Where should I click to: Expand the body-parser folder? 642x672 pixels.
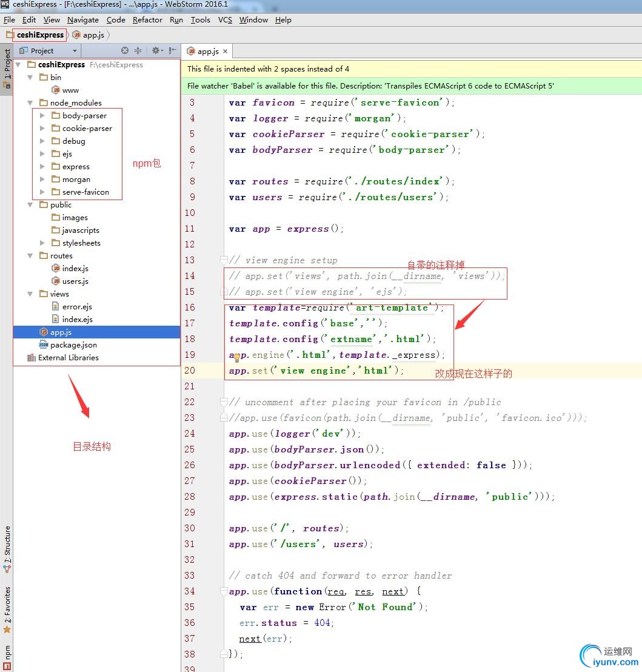(x=42, y=116)
